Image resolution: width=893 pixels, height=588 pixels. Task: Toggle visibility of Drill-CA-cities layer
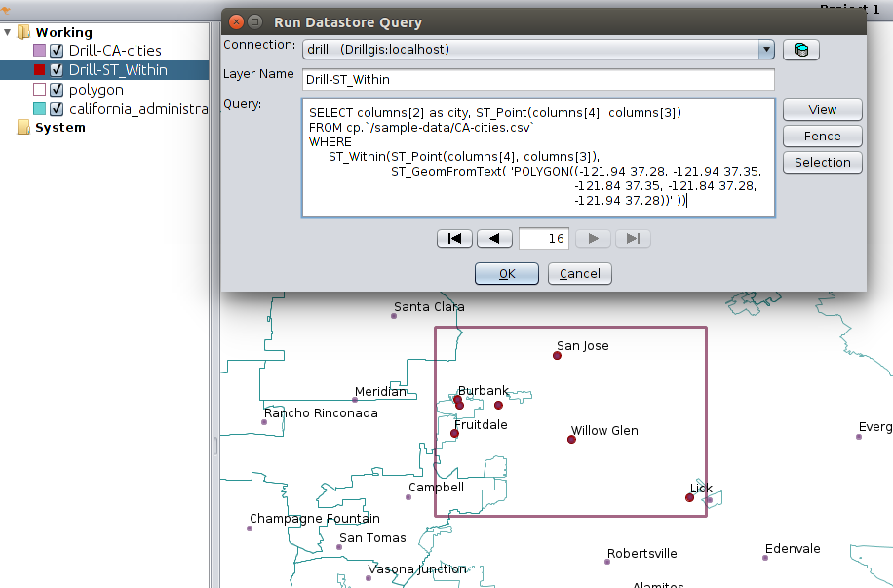click(x=57, y=50)
